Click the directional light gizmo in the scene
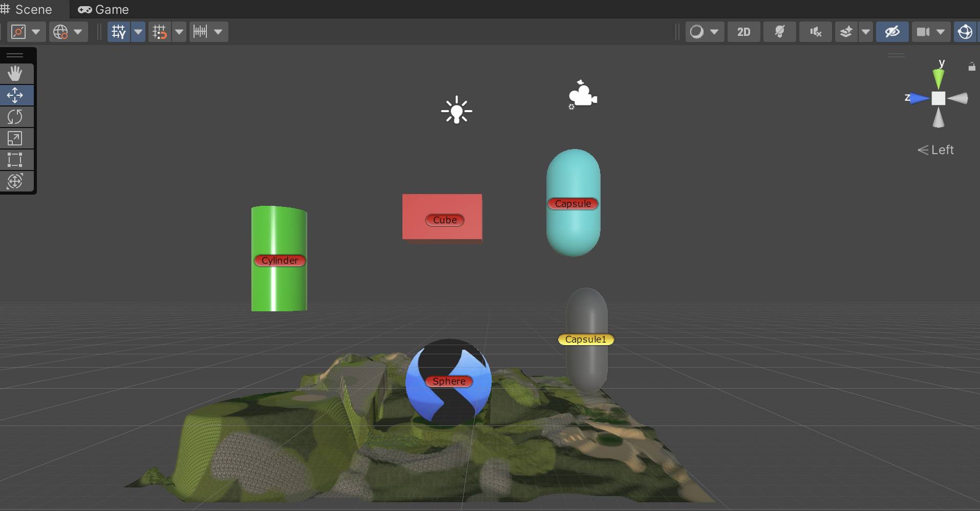Screen dimensions: 980x511 [456, 110]
